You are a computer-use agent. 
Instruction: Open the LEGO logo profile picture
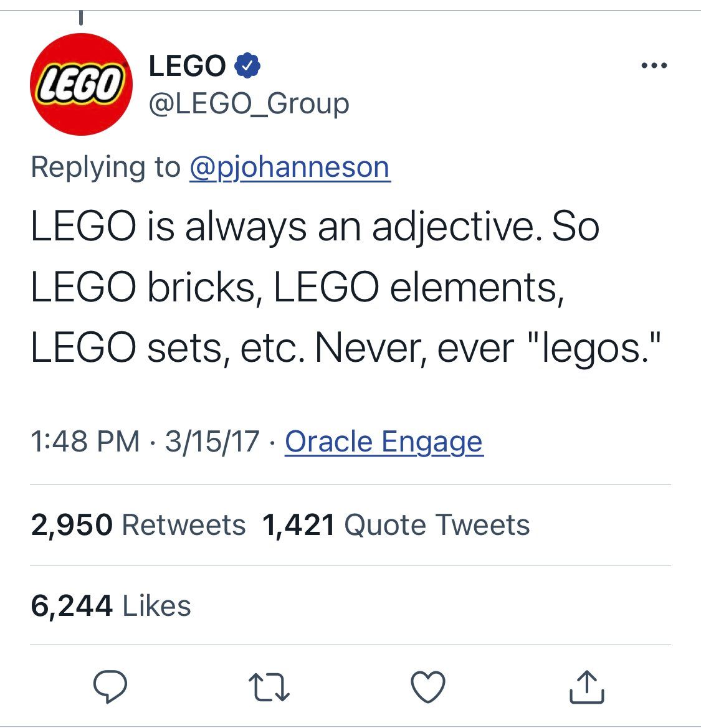coord(82,85)
